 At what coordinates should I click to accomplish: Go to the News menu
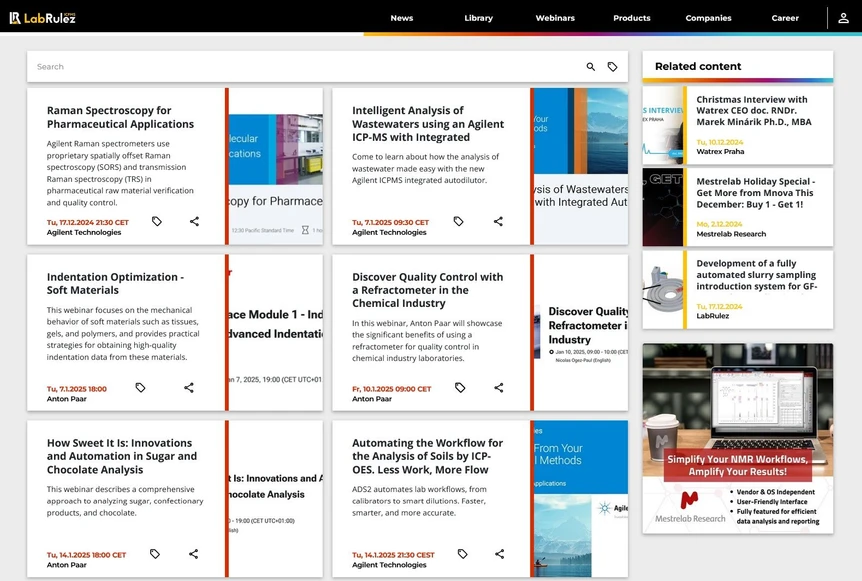pos(402,18)
